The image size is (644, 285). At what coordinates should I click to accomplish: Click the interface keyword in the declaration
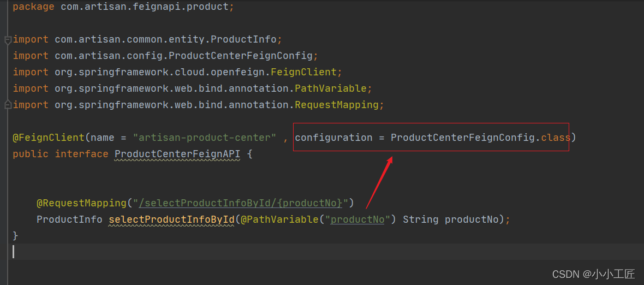pyautogui.click(x=81, y=154)
